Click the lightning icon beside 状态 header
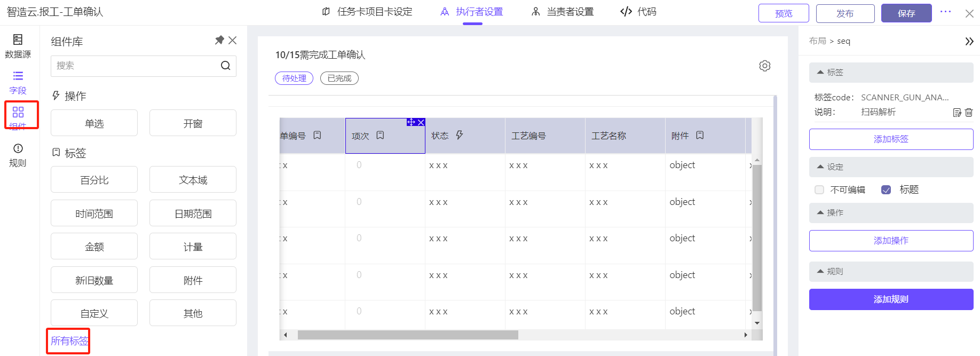Screen dimensions: 980x356 tap(460, 136)
